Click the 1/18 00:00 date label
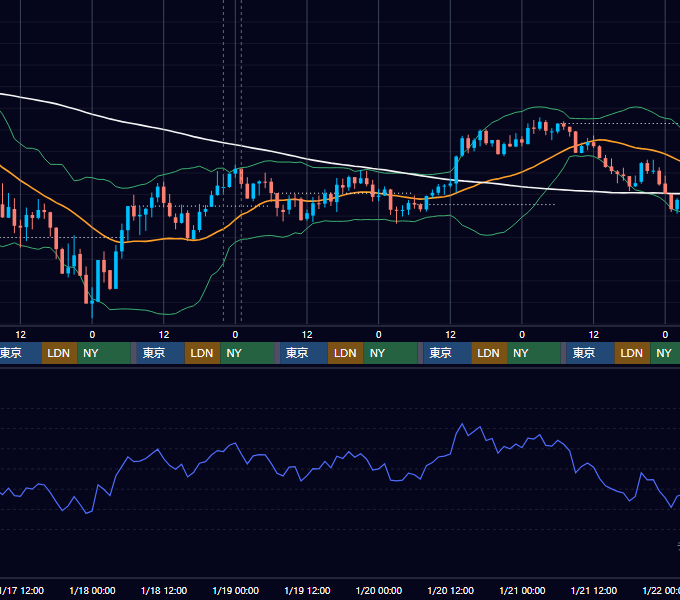This screenshot has height=600, width=680. click(92, 590)
